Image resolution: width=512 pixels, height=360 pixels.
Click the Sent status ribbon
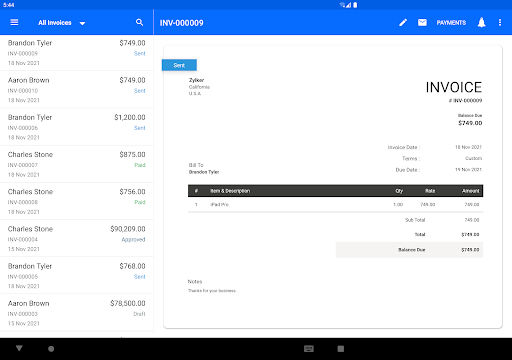(x=179, y=65)
